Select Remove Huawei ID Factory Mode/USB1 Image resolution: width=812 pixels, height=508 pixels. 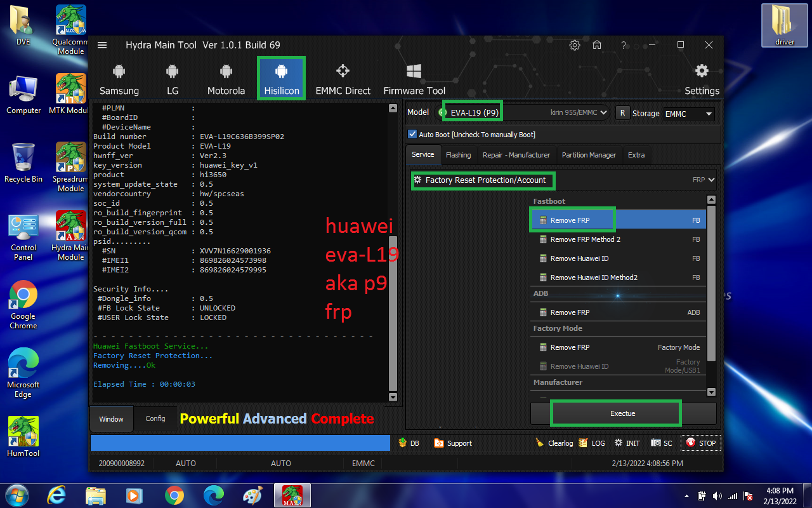[x=618, y=366]
